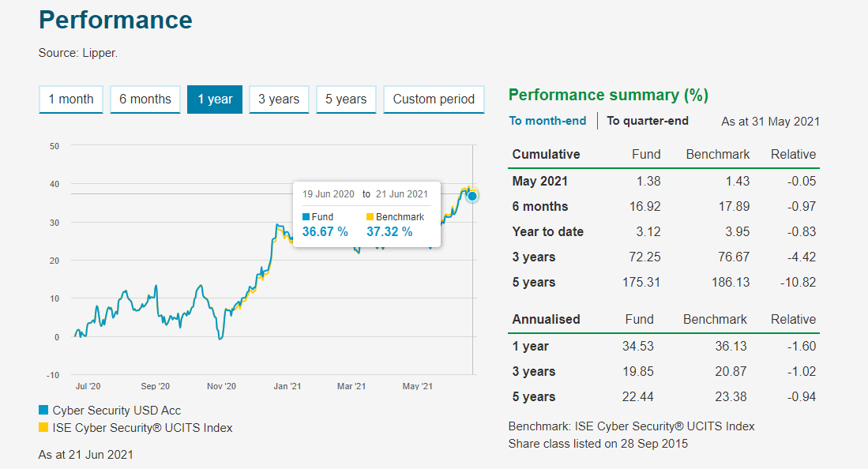The height and width of the screenshot is (469, 868).
Task: Click Cyber Security USD Acc legend label
Action: point(116,411)
